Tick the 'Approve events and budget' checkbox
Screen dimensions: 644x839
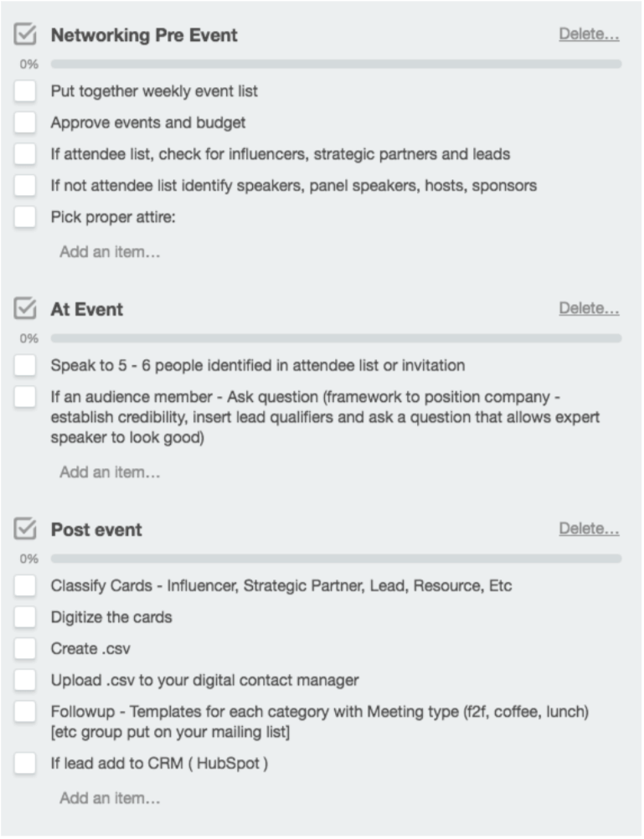pos(25,122)
